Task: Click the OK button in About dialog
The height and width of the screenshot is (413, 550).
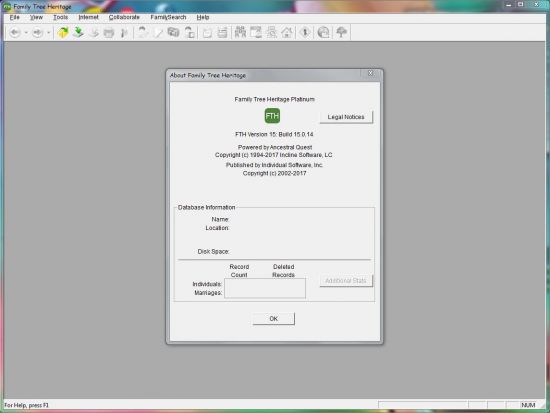Action: 274,319
